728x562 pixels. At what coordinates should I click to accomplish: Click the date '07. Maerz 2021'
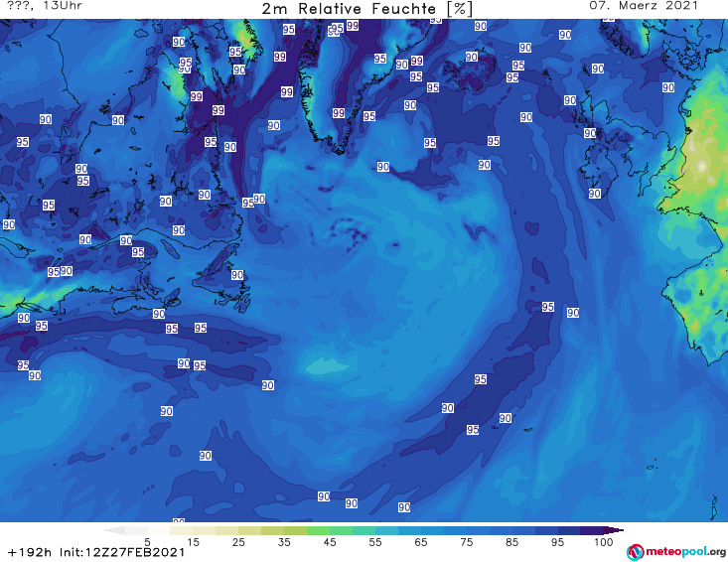click(644, 6)
